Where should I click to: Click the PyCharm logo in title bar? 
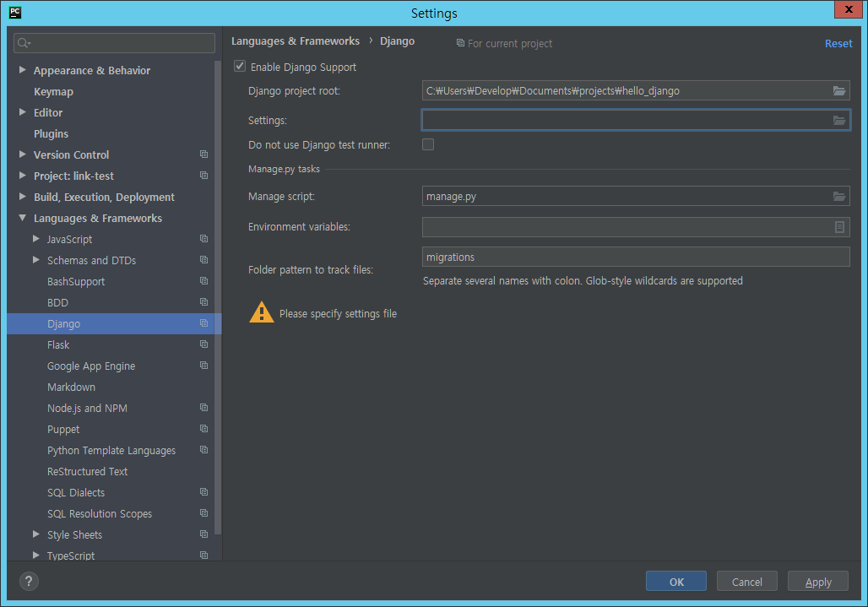pyautogui.click(x=15, y=13)
